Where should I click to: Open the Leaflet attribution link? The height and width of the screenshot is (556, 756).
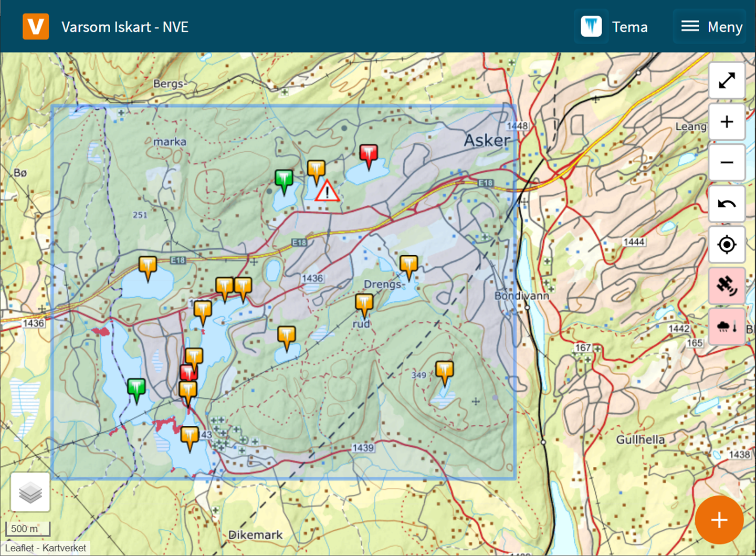[19, 548]
